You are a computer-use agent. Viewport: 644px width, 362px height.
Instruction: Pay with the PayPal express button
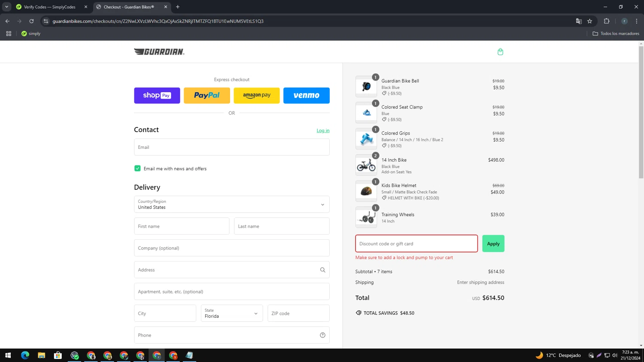pyautogui.click(x=207, y=96)
